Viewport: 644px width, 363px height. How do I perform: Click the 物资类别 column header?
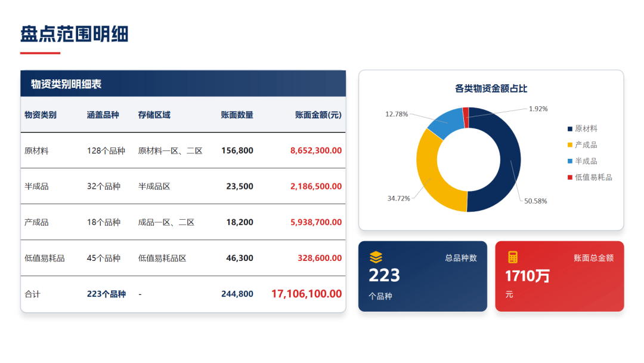(x=41, y=115)
